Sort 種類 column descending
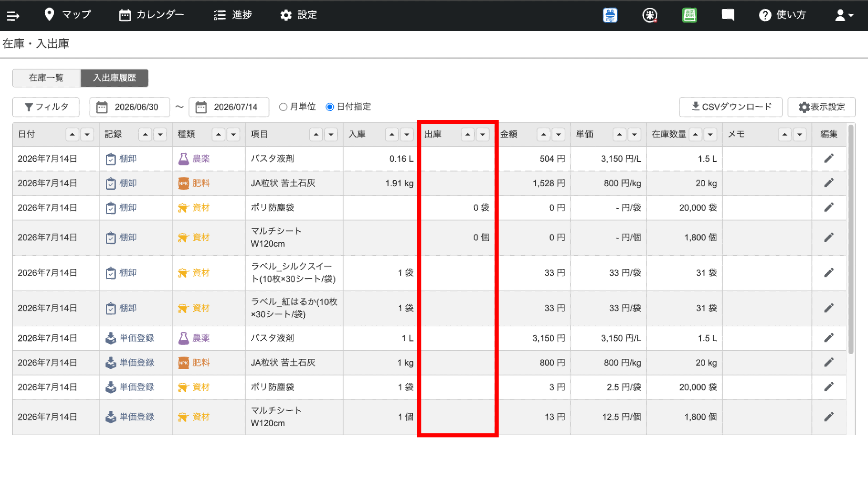This screenshot has height=488, width=868. tap(233, 134)
